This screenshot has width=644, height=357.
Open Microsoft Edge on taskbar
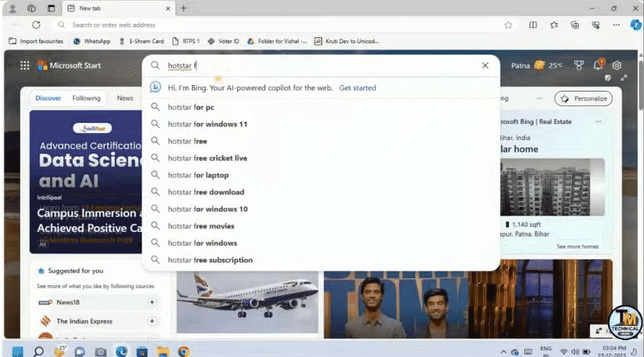[122, 351]
